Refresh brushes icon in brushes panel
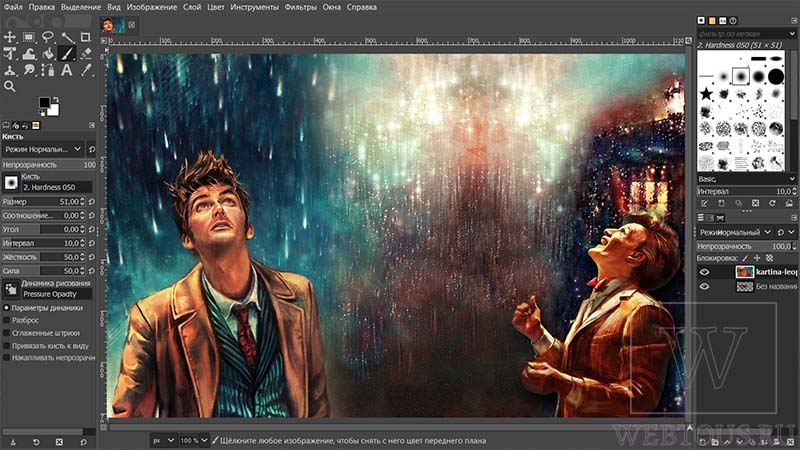The image size is (800, 450). [772, 203]
